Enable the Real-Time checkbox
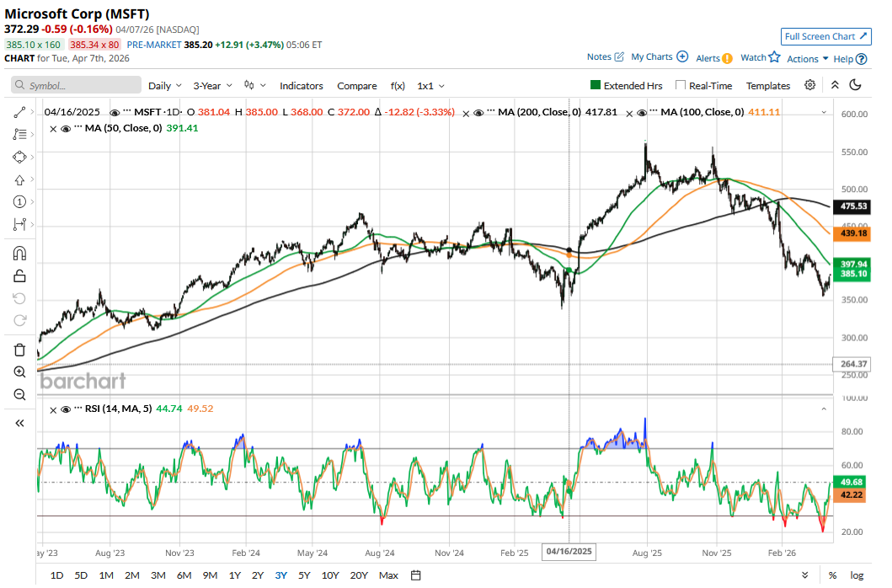Screen dimensions: 892x588 681,85
